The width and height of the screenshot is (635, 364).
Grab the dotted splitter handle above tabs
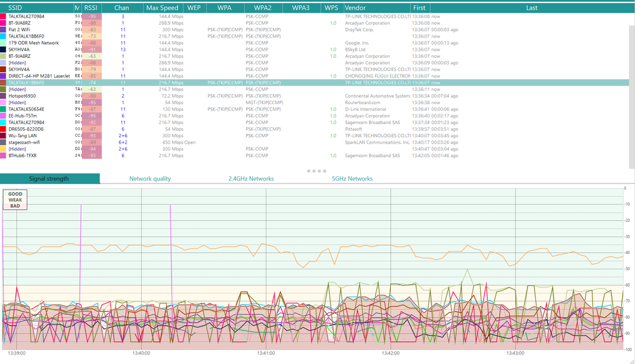click(x=317, y=171)
